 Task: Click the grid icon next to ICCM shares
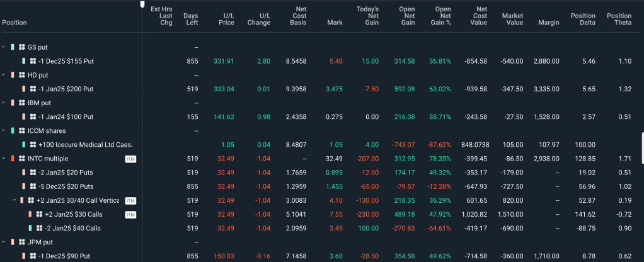(22, 130)
